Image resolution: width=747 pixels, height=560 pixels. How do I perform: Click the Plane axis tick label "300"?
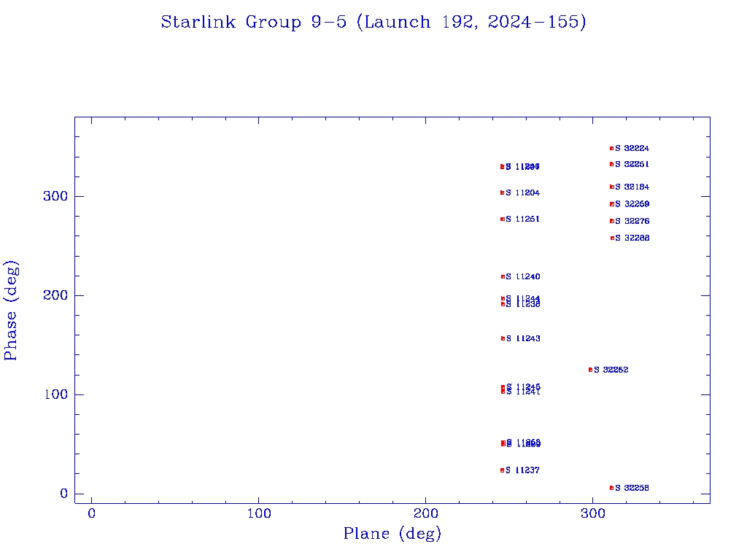point(592,514)
